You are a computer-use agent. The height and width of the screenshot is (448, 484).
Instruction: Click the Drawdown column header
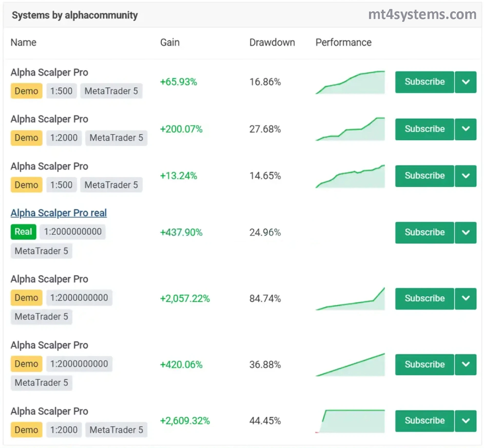click(272, 43)
